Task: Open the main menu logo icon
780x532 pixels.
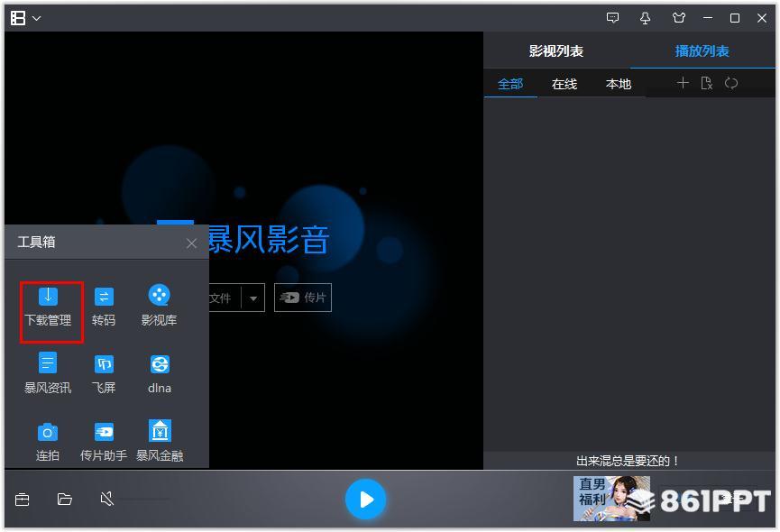Action: coord(18,18)
